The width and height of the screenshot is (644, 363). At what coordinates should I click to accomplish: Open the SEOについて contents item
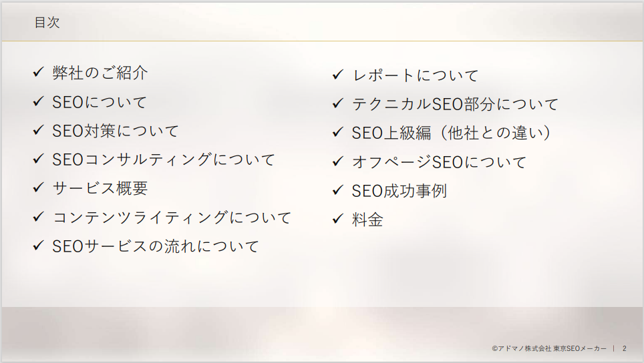click(100, 102)
